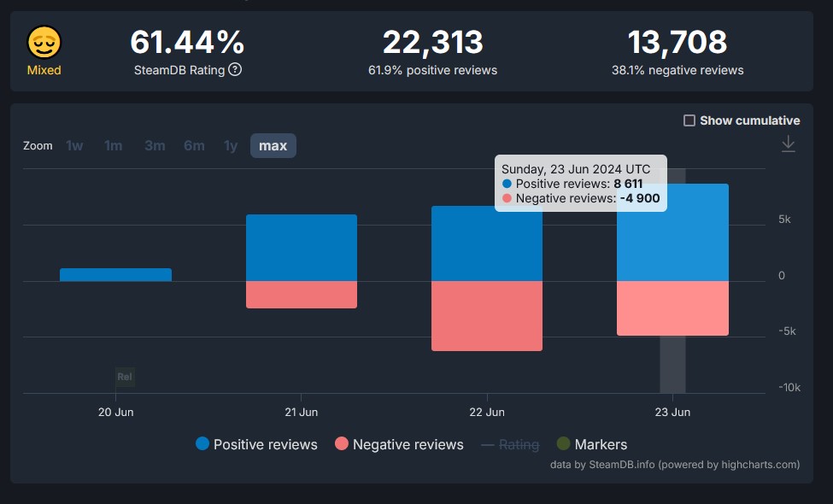
Task: Toggle Markers series in legend
Action: click(591, 444)
